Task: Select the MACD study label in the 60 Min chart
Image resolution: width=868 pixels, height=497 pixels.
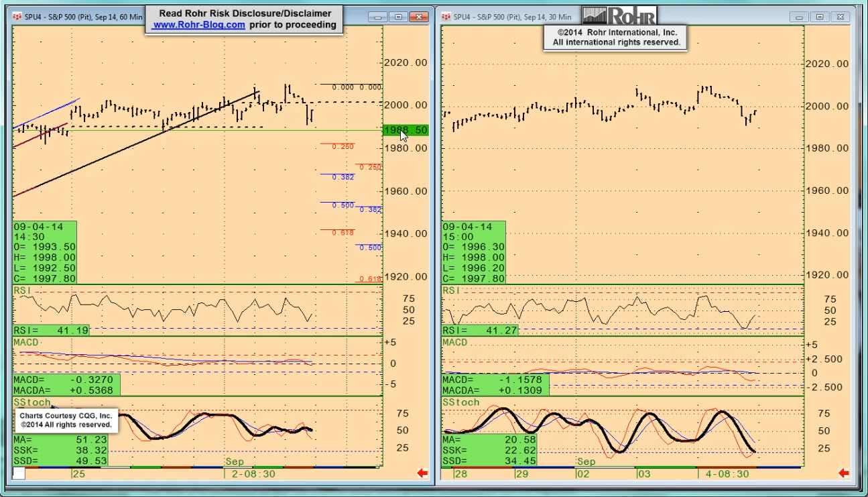Action: [x=27, y=343]
